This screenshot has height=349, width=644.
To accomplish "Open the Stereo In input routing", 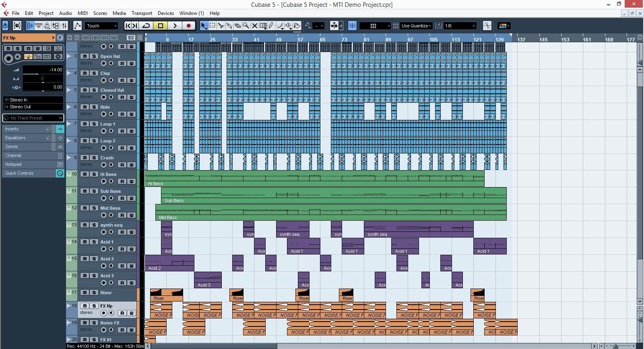I will [33, 100].
